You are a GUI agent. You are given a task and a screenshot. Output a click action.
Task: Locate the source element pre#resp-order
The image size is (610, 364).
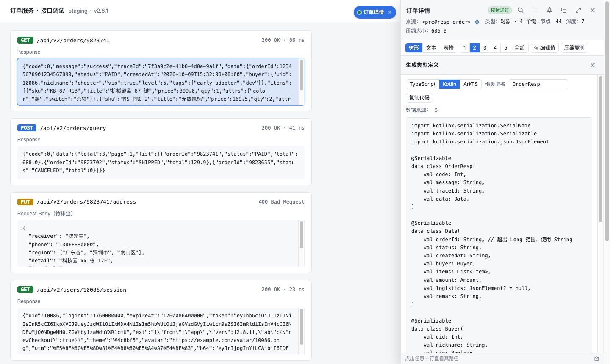(x=477, y=22)
